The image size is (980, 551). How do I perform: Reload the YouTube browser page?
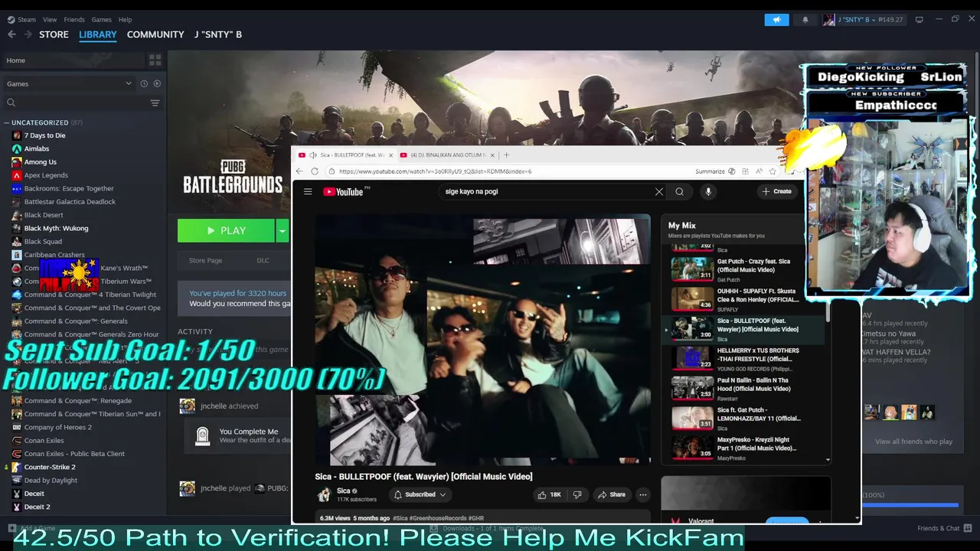tap(315, 171)
